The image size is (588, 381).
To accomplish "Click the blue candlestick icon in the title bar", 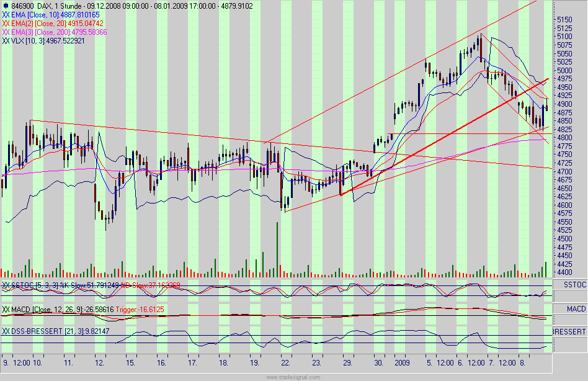I will coord(6,4).
